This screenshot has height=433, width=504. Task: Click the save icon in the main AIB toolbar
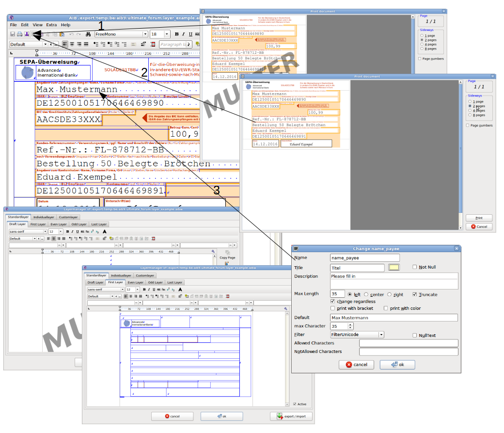(x=13, y=34)
